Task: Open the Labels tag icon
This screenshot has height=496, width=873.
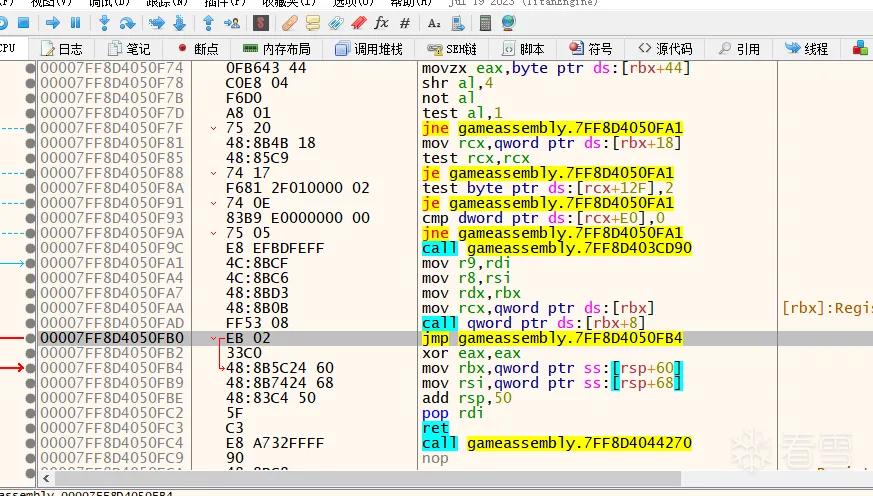Action: point(336,23)
